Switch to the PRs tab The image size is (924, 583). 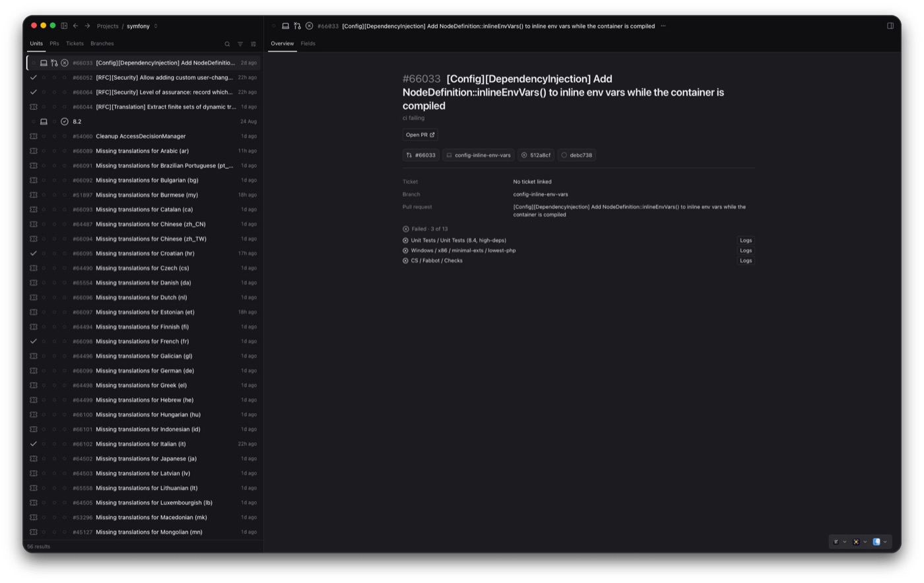(x=54, y=44)
